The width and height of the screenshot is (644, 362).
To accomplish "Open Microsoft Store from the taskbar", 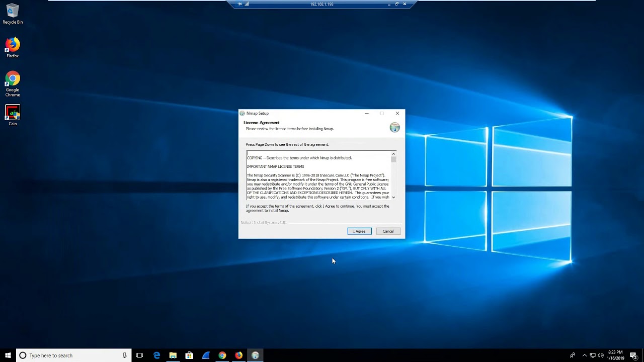I will click(x=189, y=355).
